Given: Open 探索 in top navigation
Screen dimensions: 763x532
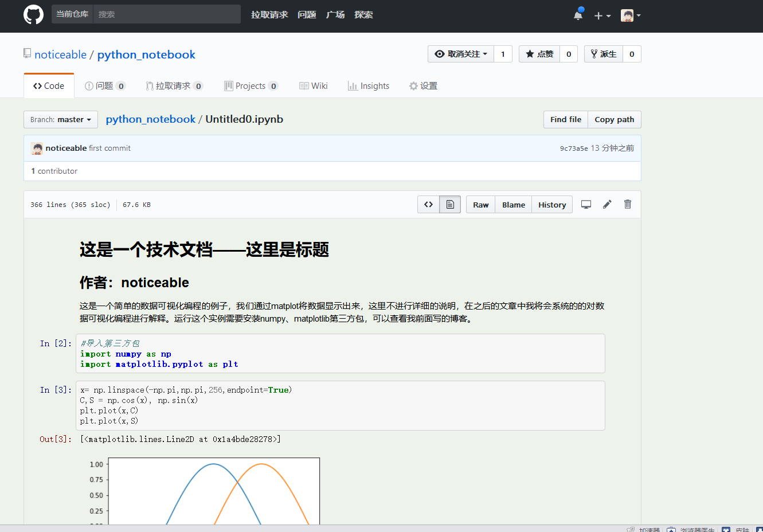Looking at the screenshot, I should (363, 15).
